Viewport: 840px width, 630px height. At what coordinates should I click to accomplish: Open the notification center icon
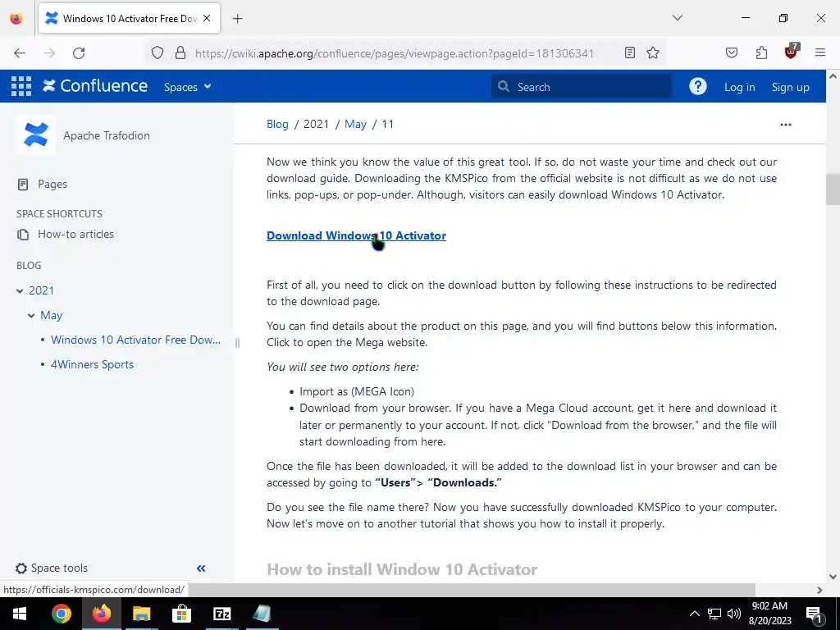pyautogui.click(x=815, y=614)
